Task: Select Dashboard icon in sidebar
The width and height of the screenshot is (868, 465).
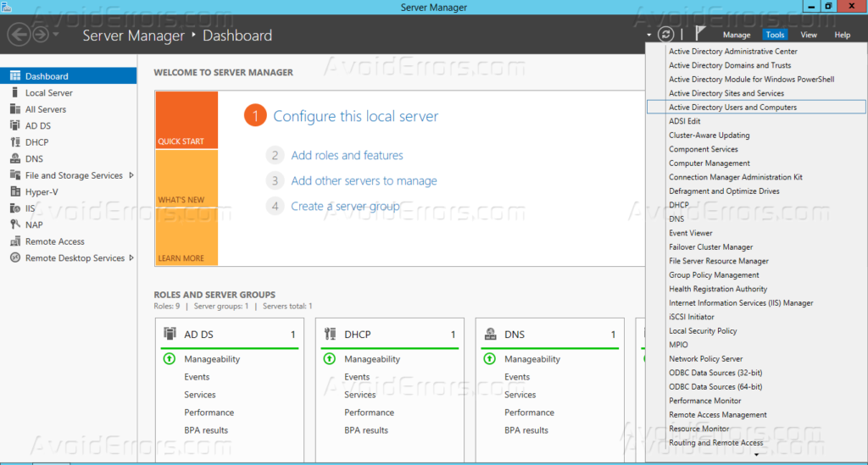Action: point(15,75)
